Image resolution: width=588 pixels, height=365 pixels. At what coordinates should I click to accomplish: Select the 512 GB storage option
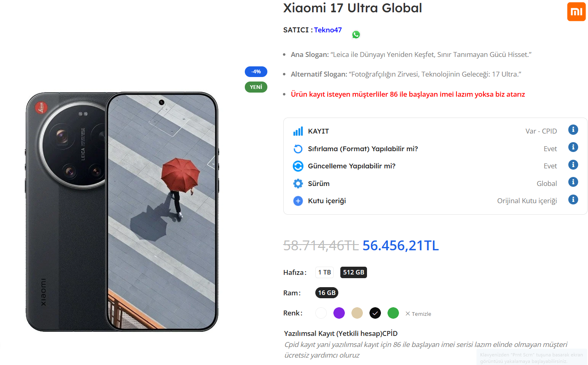pyautogui.click(x=353, y=272)
